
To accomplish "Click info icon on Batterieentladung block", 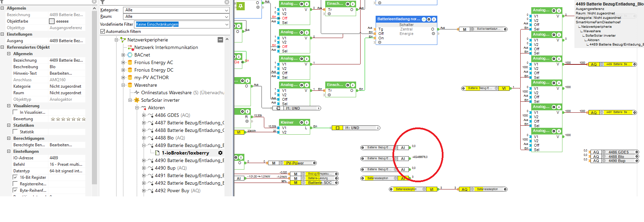I will coord(434,19).
